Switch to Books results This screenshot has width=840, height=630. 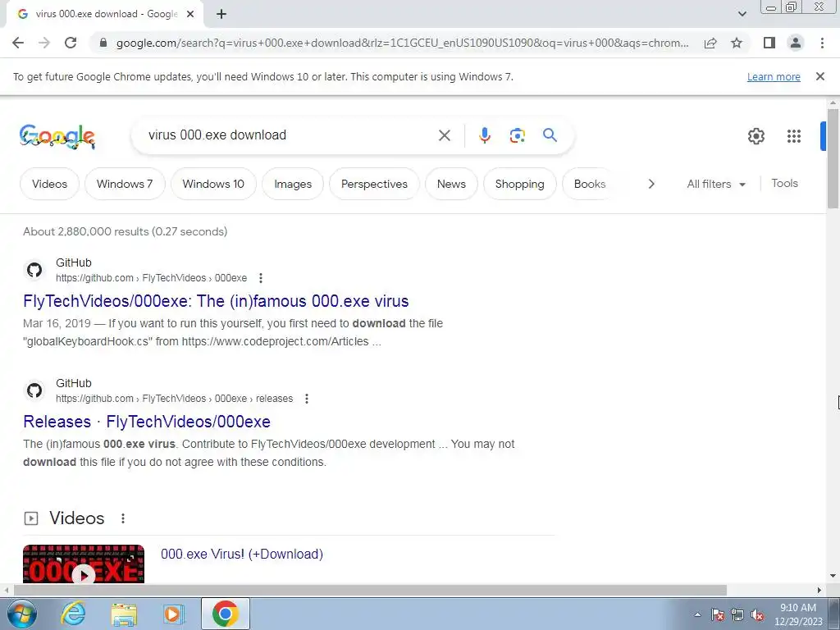click(589, 184)
